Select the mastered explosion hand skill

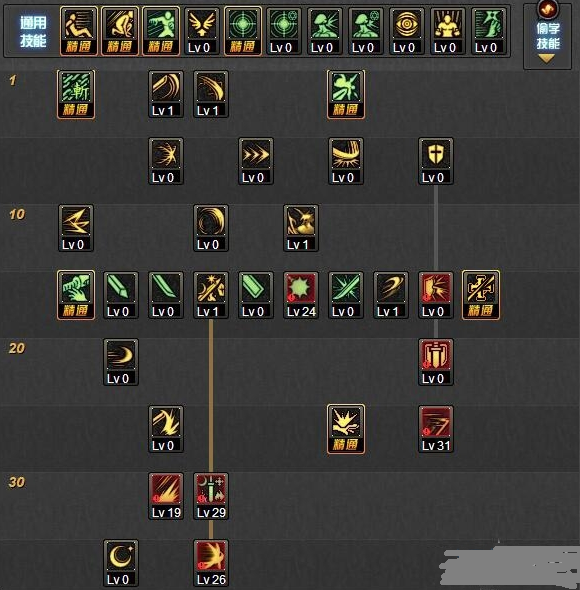tap(346, 429)
